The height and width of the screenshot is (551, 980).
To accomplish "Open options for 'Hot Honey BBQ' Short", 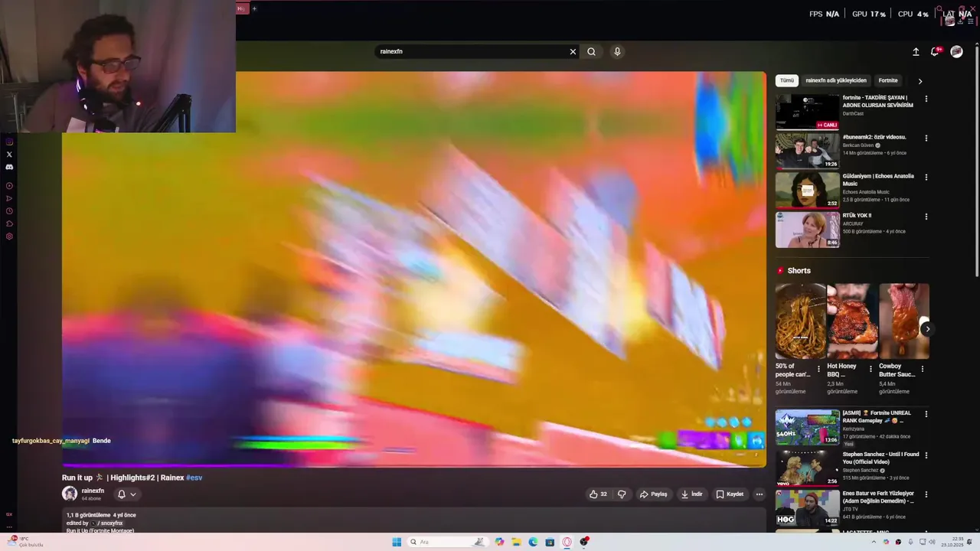I will tap(871, 369).
